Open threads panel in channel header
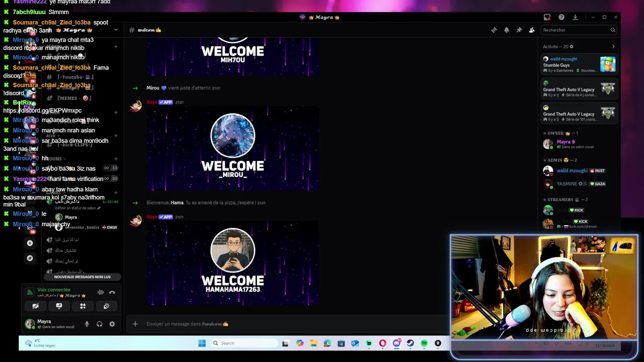 point(494,30)
